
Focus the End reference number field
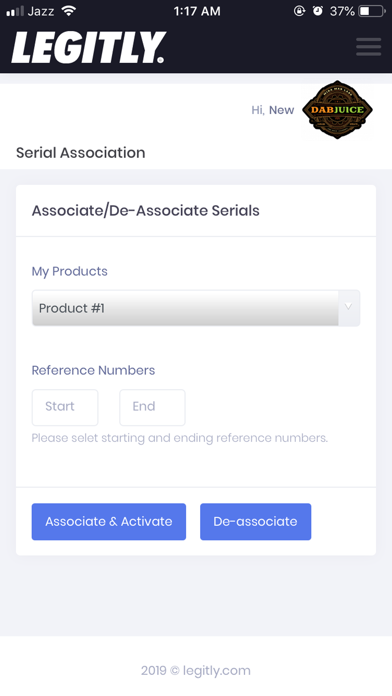point(152,407)
